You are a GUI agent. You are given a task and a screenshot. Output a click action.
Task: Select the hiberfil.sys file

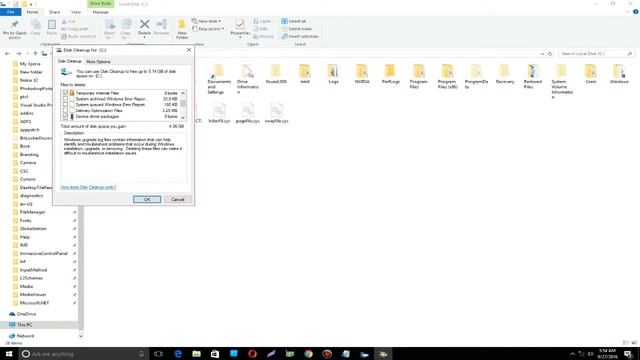(219, 113)
